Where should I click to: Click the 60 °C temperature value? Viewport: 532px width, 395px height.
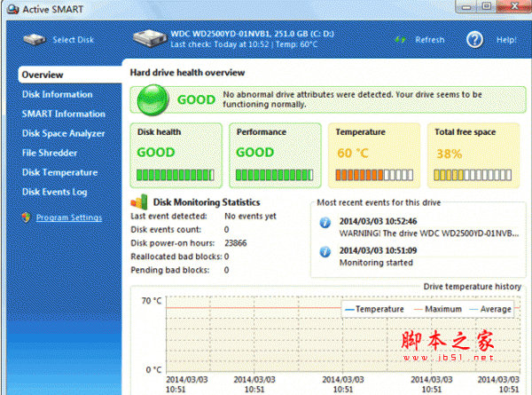pos(353,154)
